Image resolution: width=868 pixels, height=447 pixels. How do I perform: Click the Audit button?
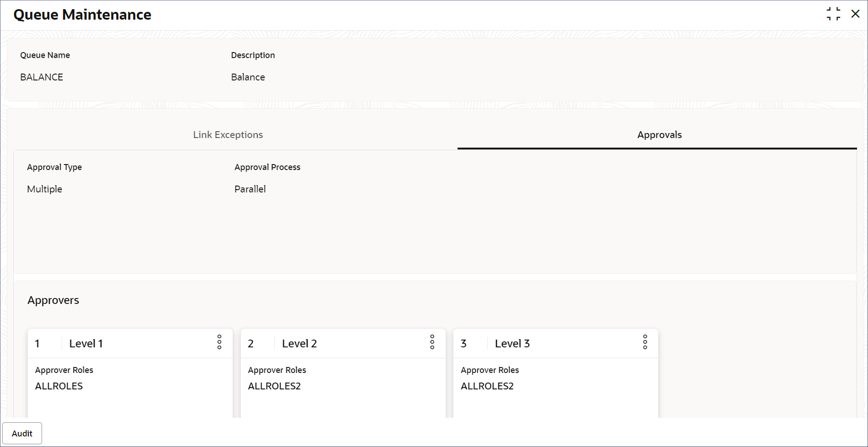22,433
